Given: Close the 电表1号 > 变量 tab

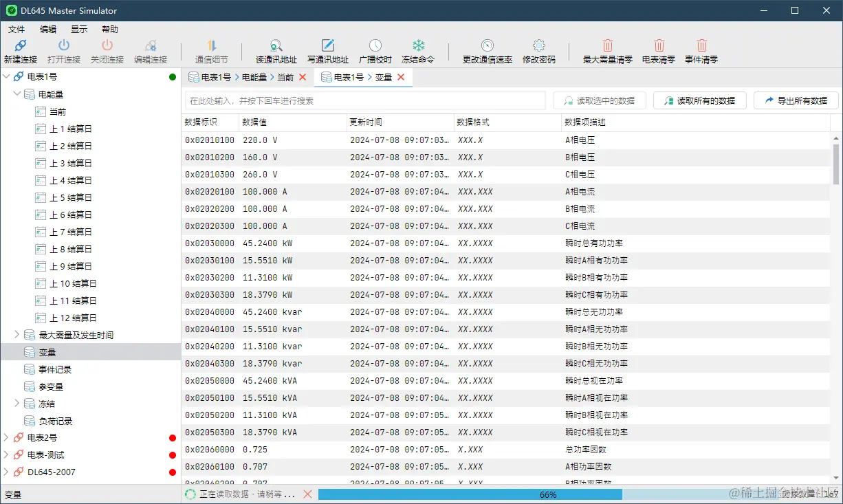Looking at the screenshot, I should [401, 78].
